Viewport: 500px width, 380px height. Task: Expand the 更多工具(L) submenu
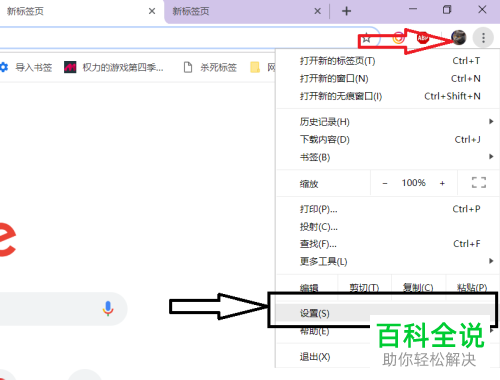click(x=388, y=261)
